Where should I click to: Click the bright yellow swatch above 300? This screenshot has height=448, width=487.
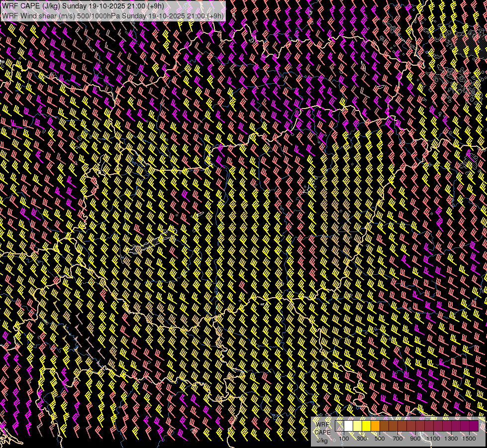[x=367, y=426]
